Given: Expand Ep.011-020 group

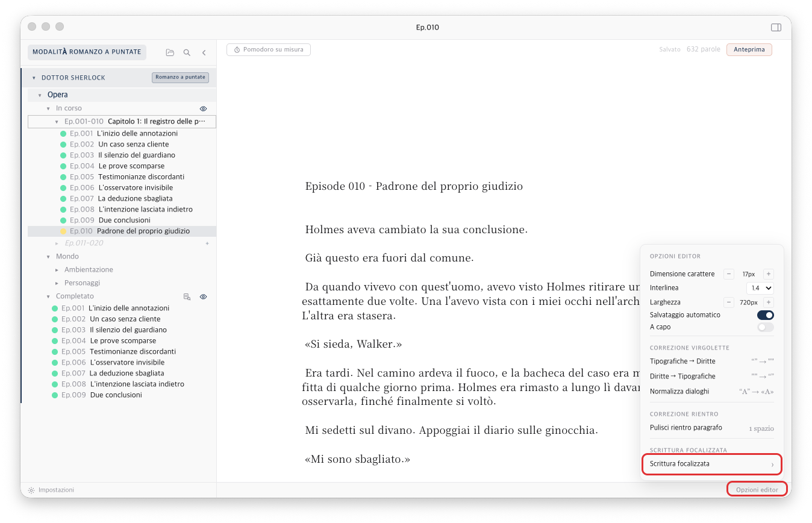Looking at the screenshot, I should [57, 243].
